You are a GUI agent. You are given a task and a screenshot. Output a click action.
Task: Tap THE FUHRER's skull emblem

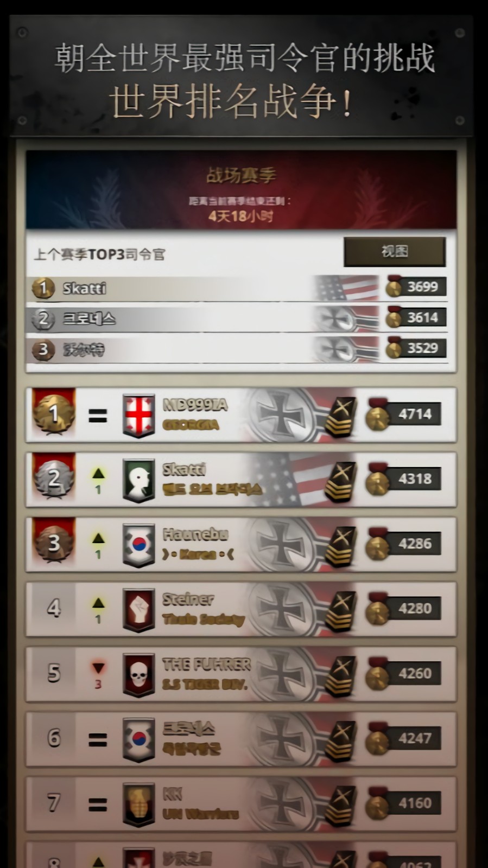tap(139, 675)
